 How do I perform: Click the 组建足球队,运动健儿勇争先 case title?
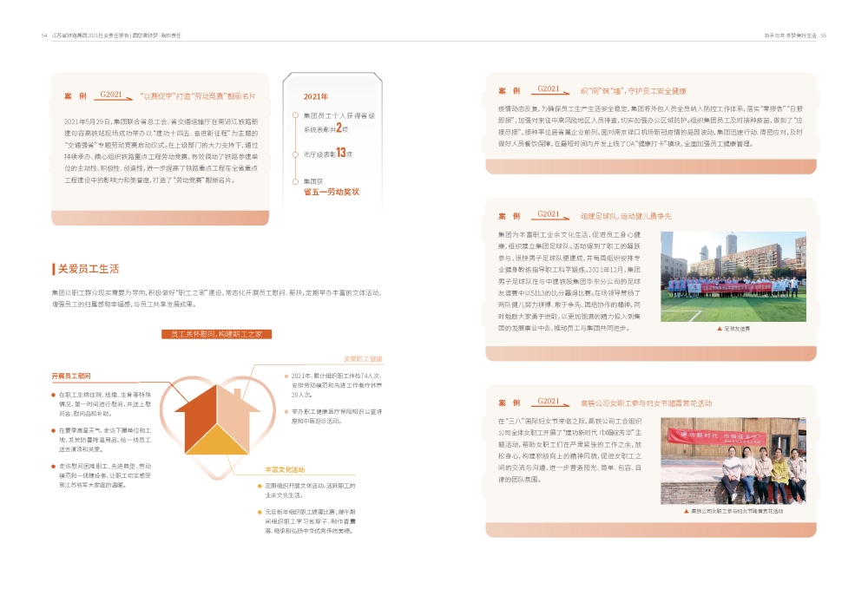point(626,215)
